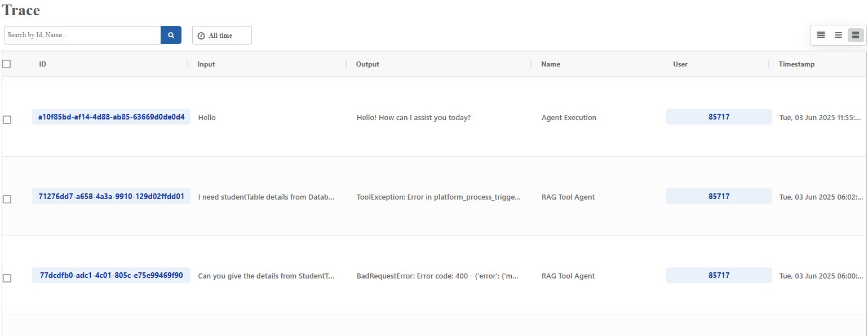Click the Input column header
This screenshot has height=336, width=868.
[206, 64]
